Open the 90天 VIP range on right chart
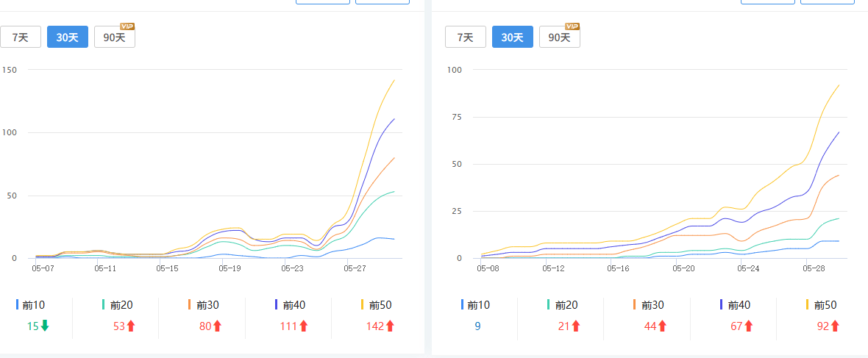Screen dimensions: 868x358 [559, 37]
